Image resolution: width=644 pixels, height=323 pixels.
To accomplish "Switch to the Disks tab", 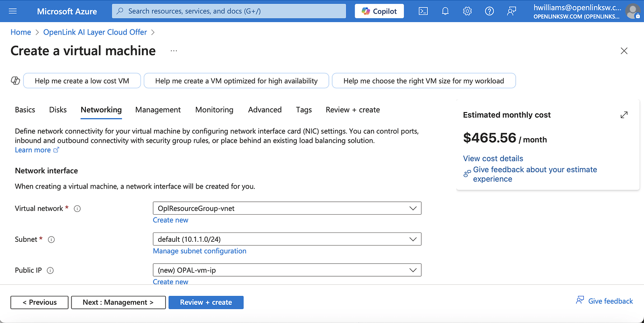I will click(x=58, y=110).
